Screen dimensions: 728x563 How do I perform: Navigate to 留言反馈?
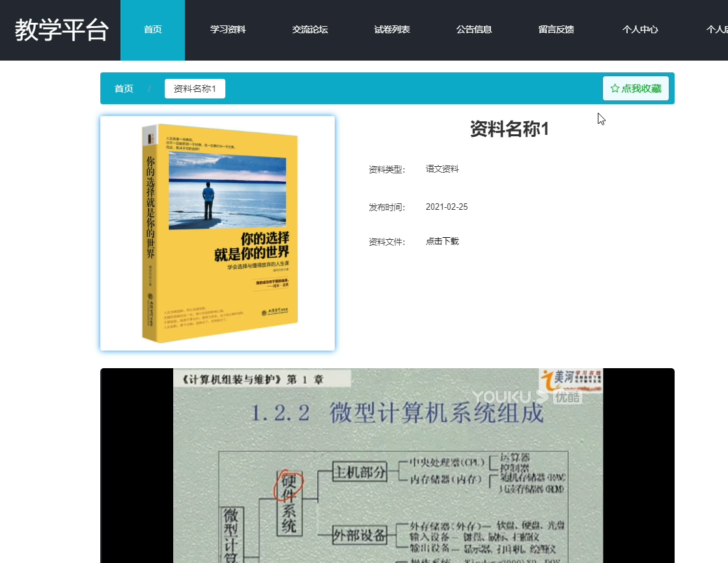click(x=556, y=30)
